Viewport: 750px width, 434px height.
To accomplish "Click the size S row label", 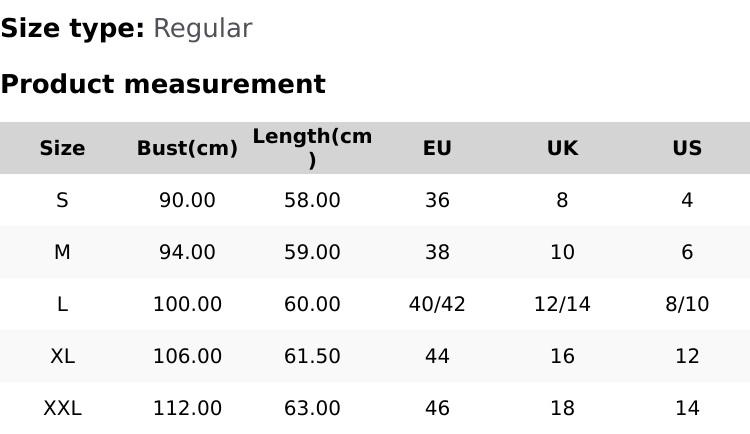I will 62,200.
